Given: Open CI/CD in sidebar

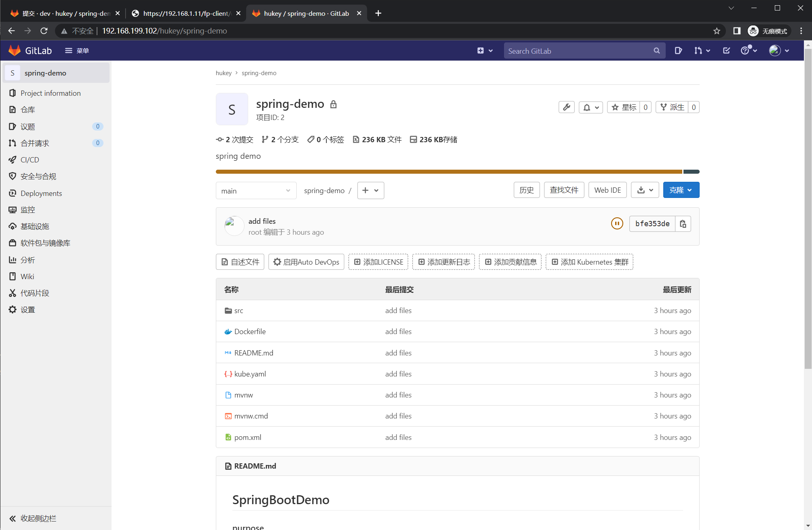Looking at the screenshot, I should [30, 160].
